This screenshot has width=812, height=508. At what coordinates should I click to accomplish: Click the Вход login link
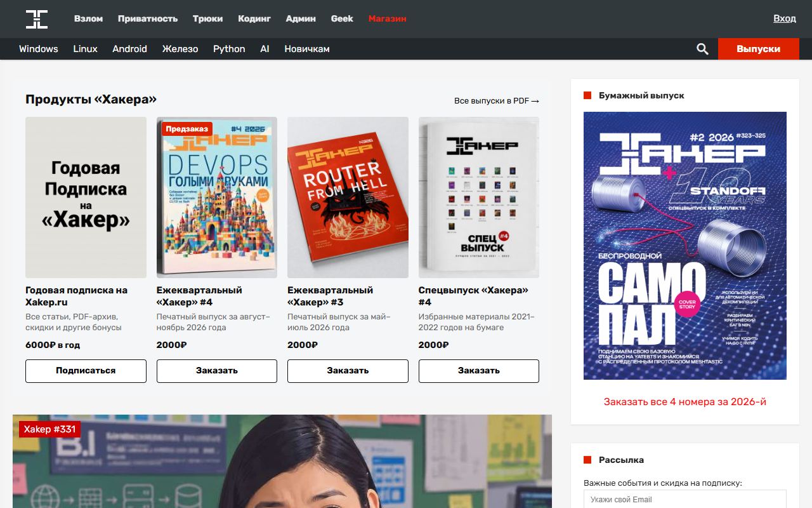[785, 18]
